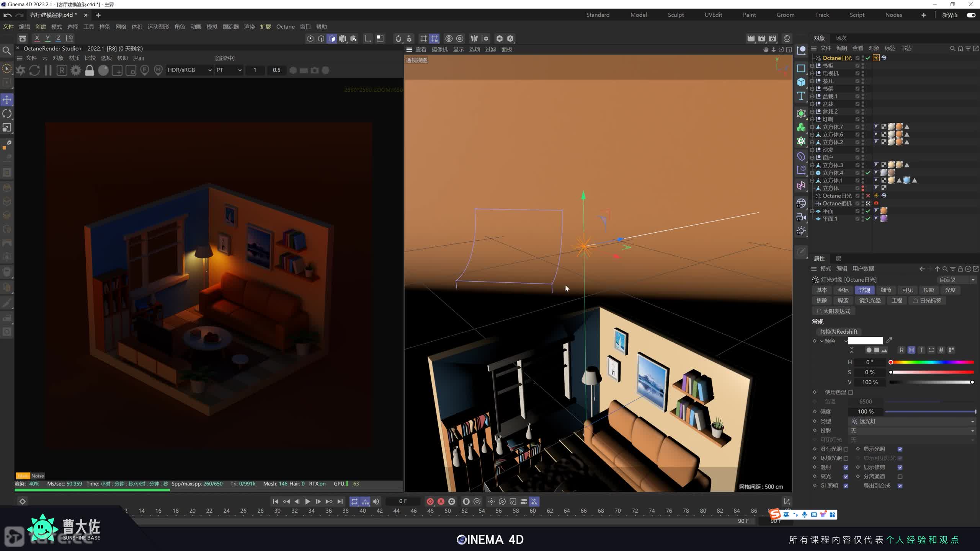Open Octane render settings gear icon
Screen dimensions: 980x551
[x=76, y=70]
